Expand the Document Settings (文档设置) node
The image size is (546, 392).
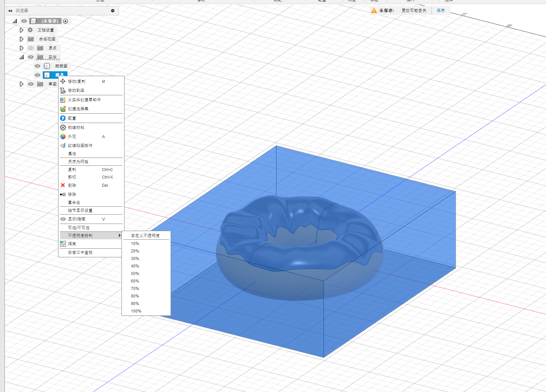[21, 30]
